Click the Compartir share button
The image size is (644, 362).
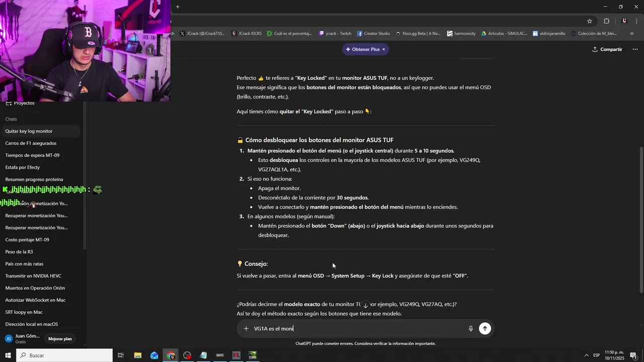pyautogui.click(x=607, y=49)
